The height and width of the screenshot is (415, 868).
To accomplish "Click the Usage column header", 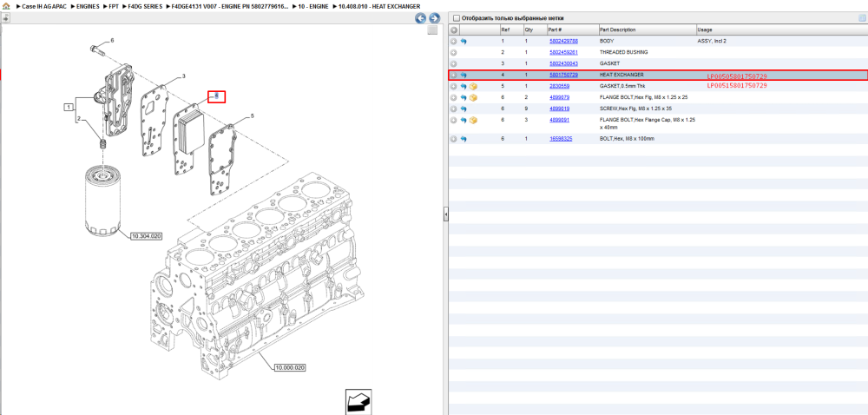I will [705, 30].
